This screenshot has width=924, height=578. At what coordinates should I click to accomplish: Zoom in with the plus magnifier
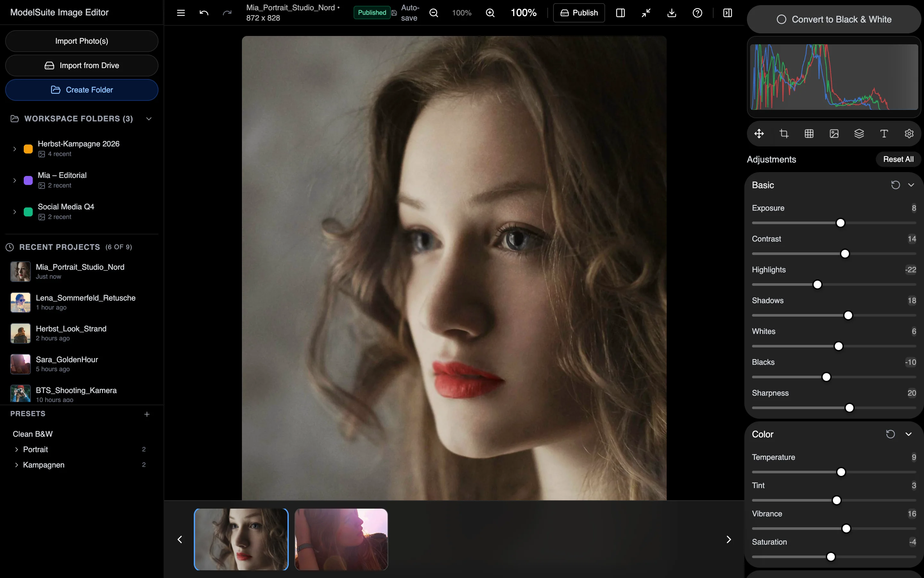click(490, 13)
